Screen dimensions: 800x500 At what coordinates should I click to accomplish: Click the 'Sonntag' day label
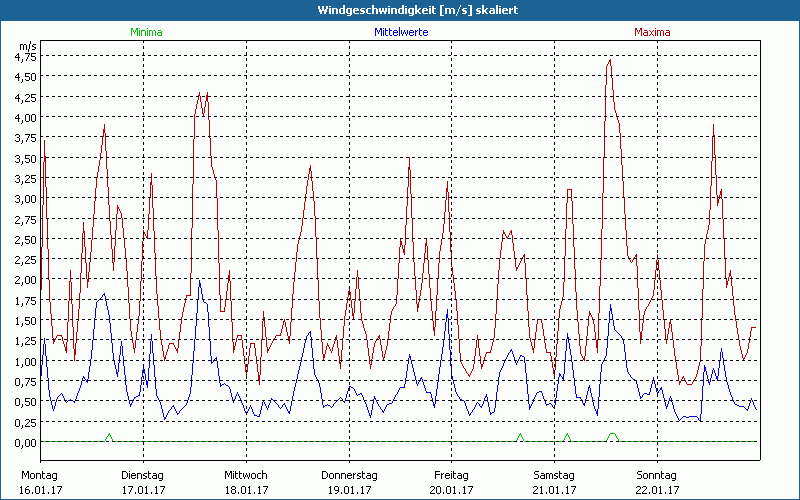coord(657,476)
